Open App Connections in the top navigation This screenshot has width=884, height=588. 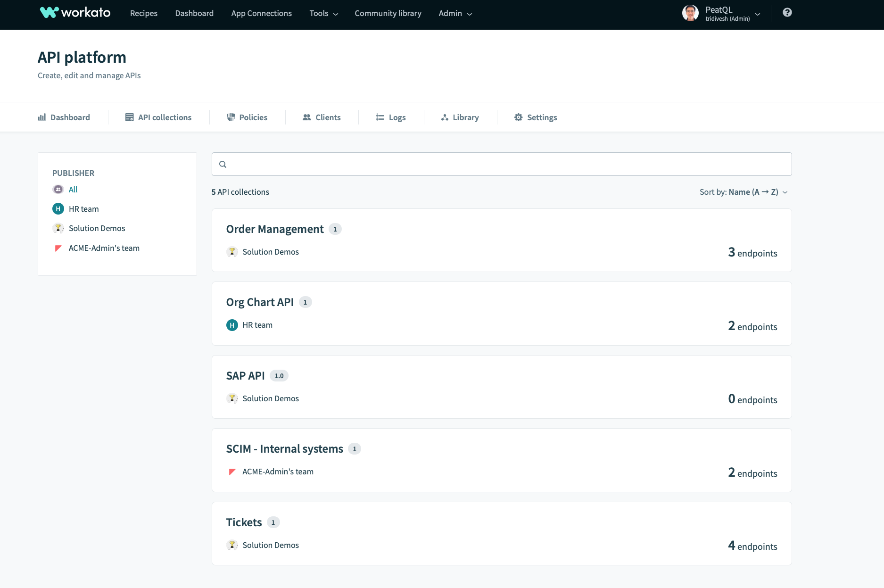coord(261,13)
